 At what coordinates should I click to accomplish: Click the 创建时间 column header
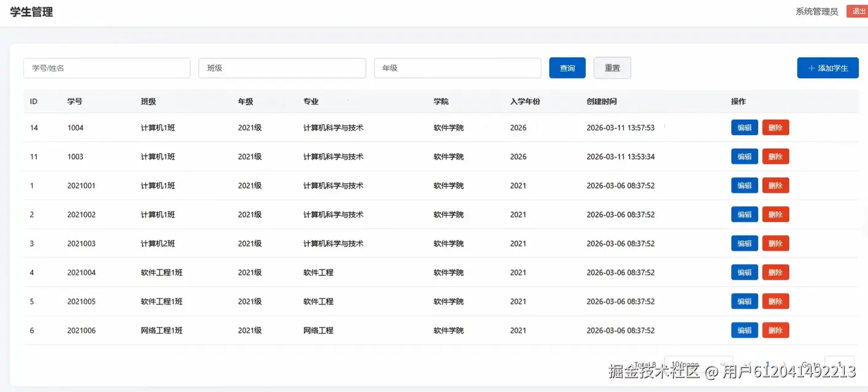602,101
